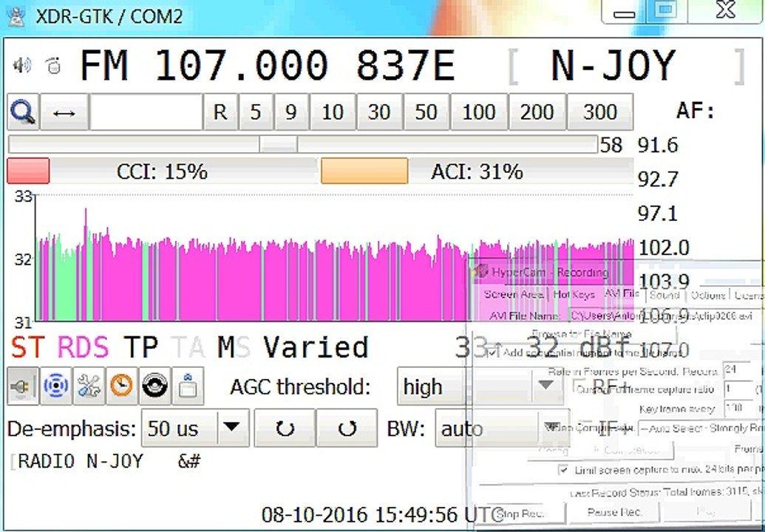The height and width of the screenshot is (532, 765).
Task: Tune by step 9 button
Action: 291,112
